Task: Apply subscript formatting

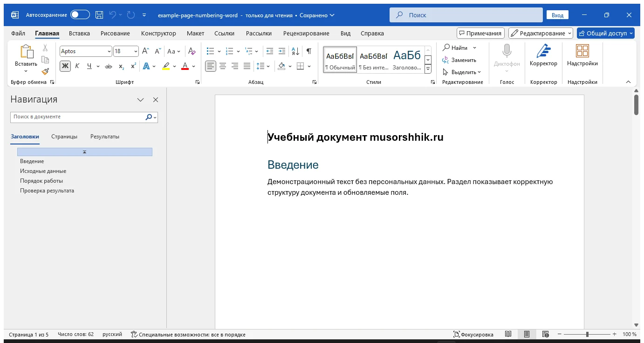Action: point(121,66)
